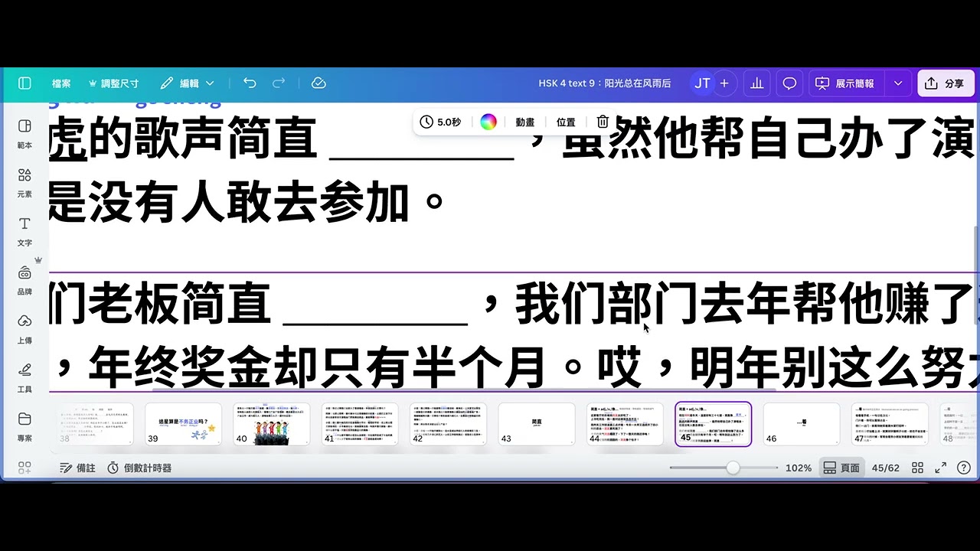This screenshot has width=980, height=551.
Task: Open the comments speech bubble icon
Action: coord(789,83)
